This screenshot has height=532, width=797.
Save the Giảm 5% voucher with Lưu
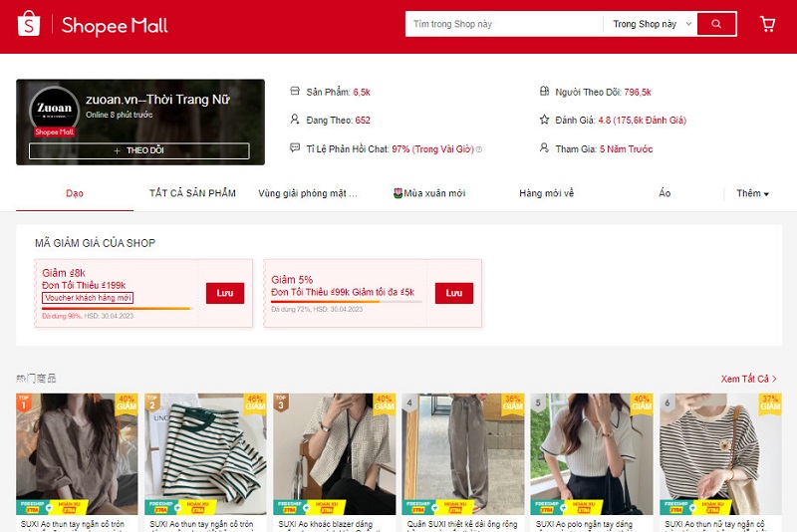(453, 293)
